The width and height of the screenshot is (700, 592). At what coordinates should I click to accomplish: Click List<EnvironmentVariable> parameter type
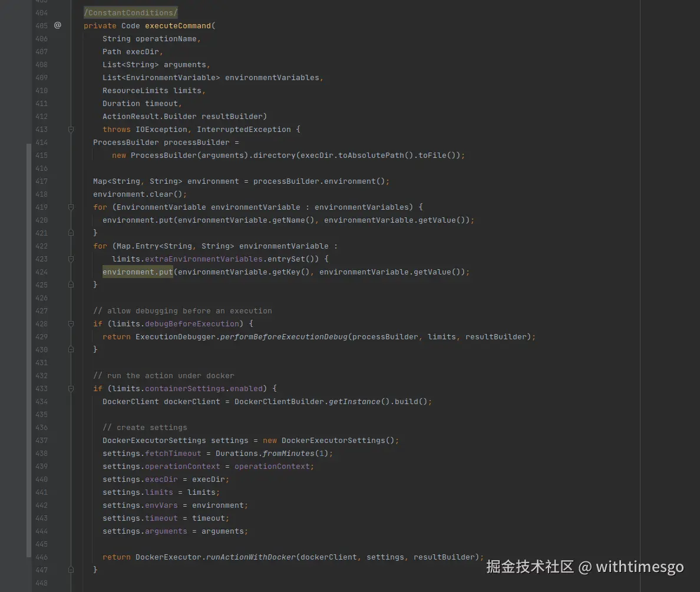pos(161,78)
